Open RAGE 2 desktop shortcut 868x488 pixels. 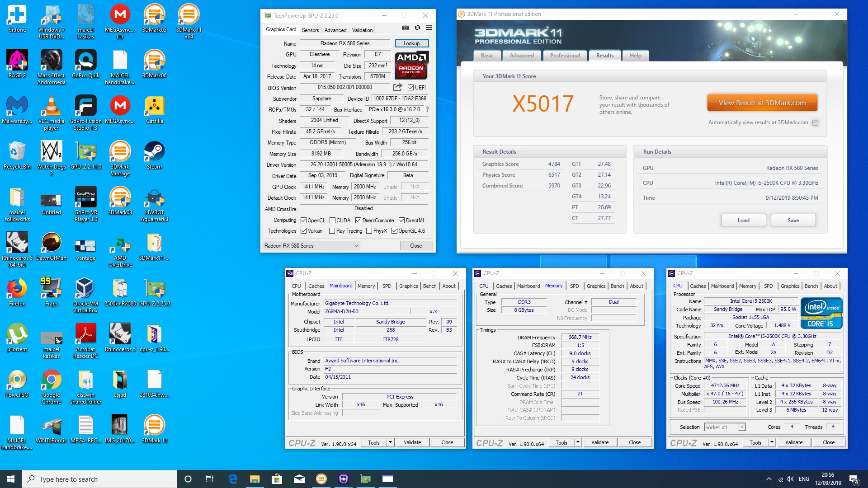(17, 64)
